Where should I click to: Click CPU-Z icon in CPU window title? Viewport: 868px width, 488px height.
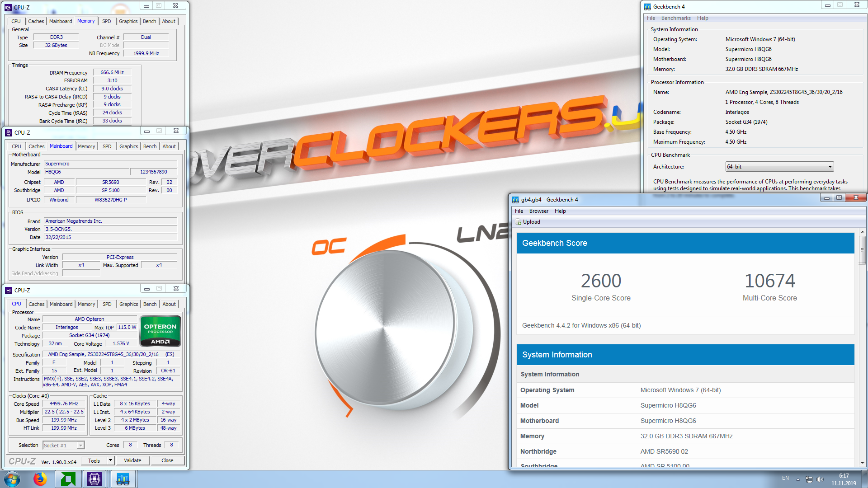[9, 290]
